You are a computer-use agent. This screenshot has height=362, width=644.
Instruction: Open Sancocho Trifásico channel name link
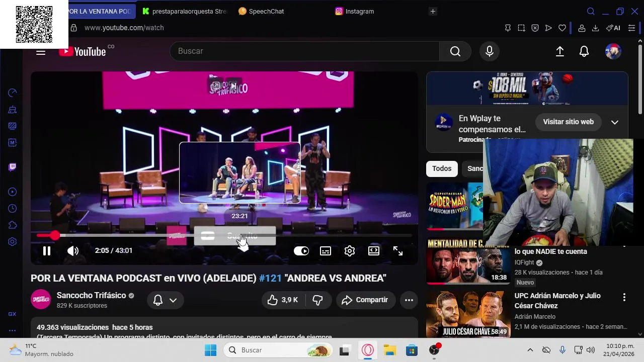pyautogui.click(x=92, y=296)
